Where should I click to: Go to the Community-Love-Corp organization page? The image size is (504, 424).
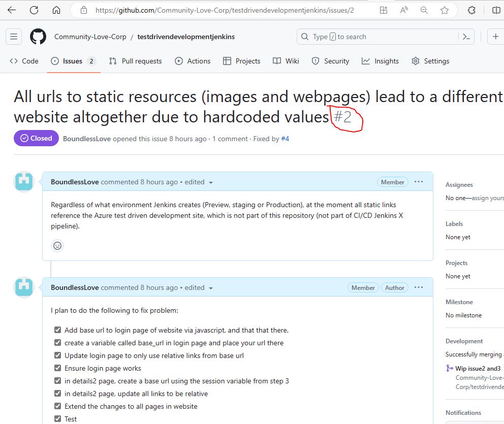coord(90,37)
